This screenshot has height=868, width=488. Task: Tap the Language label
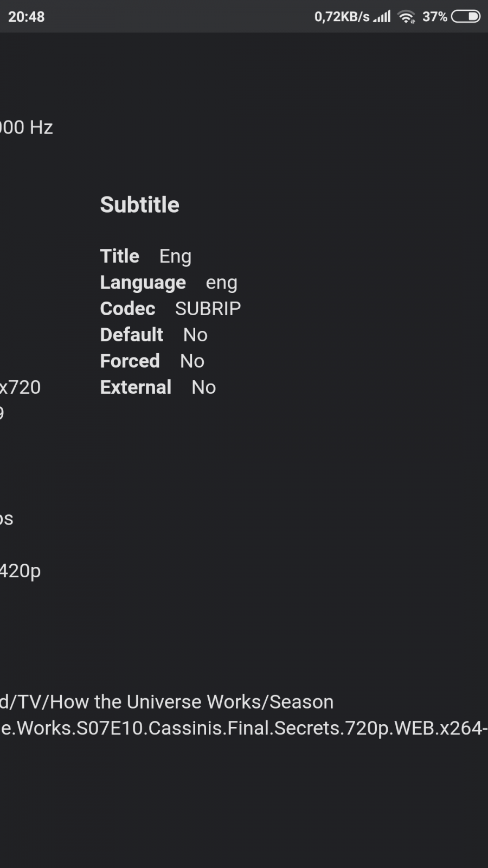pyautogui.click(x=143, y=283)
